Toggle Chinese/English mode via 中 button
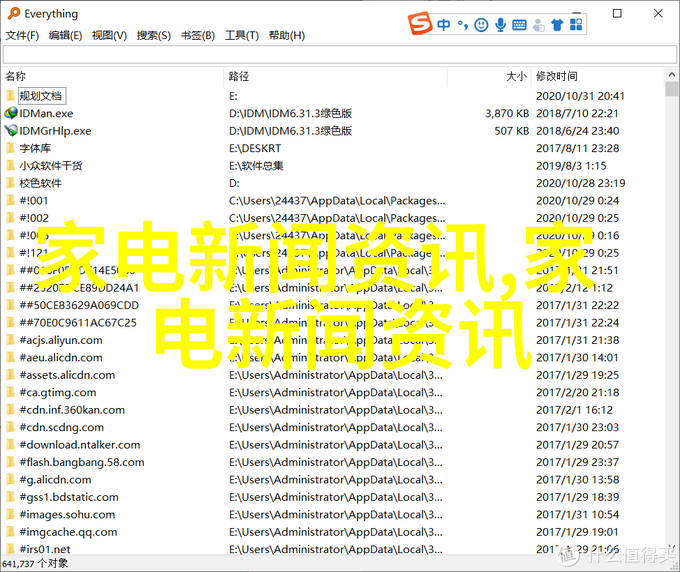The width and height of the screenshot is (680, 572). (x=442, y=23)
